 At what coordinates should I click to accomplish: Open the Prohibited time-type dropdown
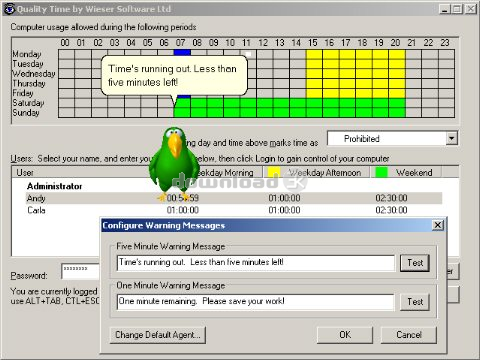(451, 138)
